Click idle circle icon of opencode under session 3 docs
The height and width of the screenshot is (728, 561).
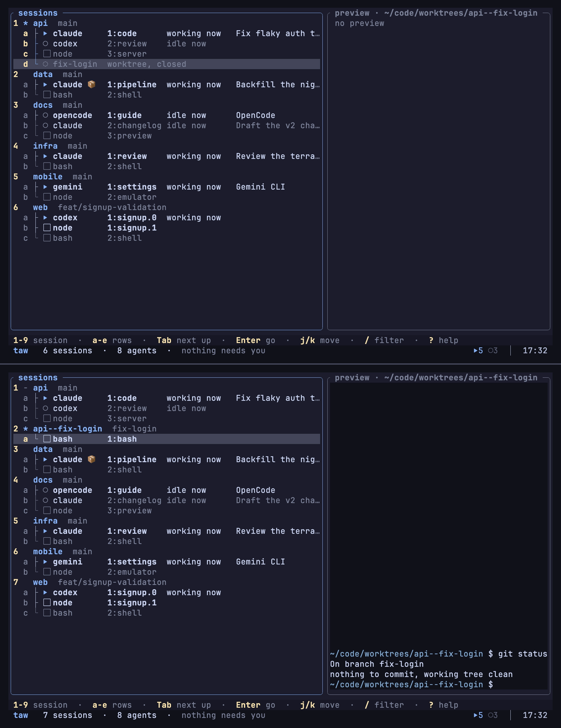pyautogui.click(x=46, y=115)
